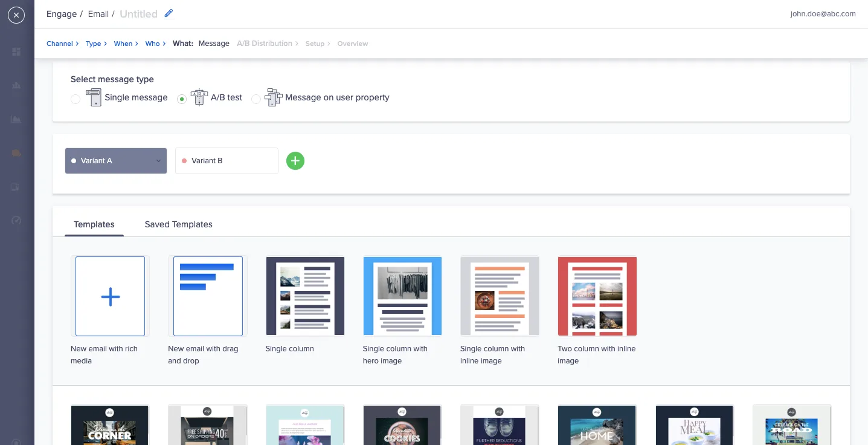
Task: Choose the Message on user property option
Action: pos(256,98)
